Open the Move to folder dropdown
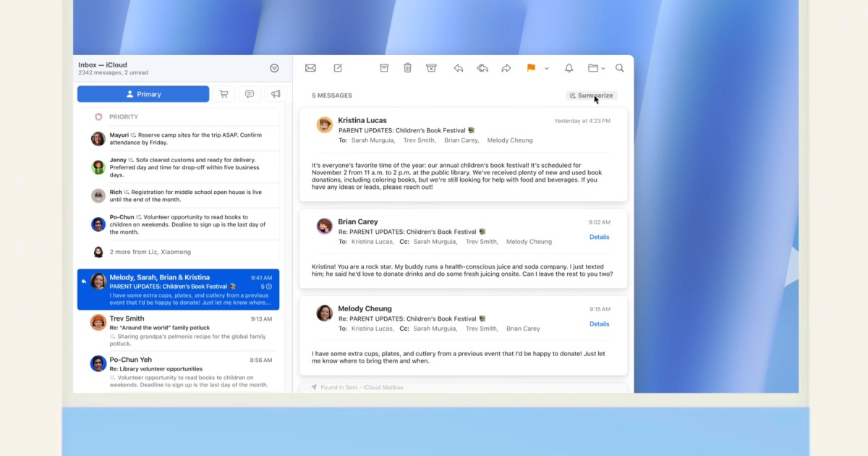Image resolution: width=868 pixels, height=456 pixels. [596, 68]
